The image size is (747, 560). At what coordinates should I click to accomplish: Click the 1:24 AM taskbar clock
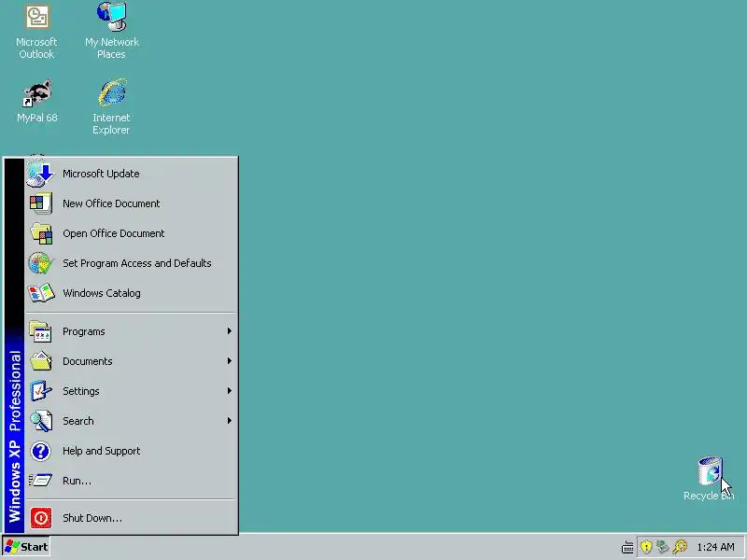point(715,547)
